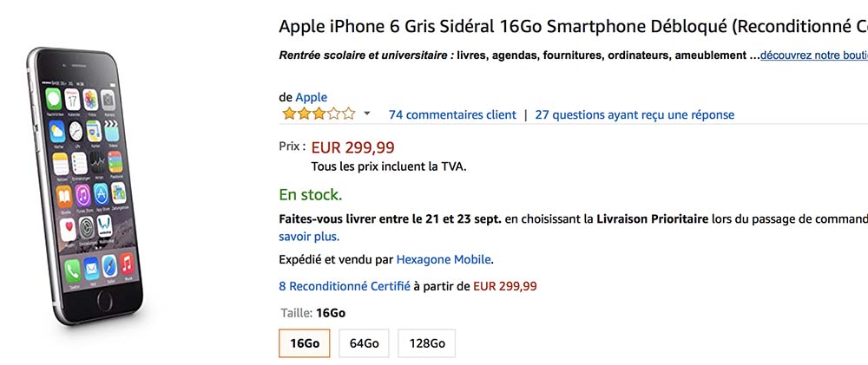Select the 16Go size option
This screenshot has height=365, width=868.
(305, 342)
